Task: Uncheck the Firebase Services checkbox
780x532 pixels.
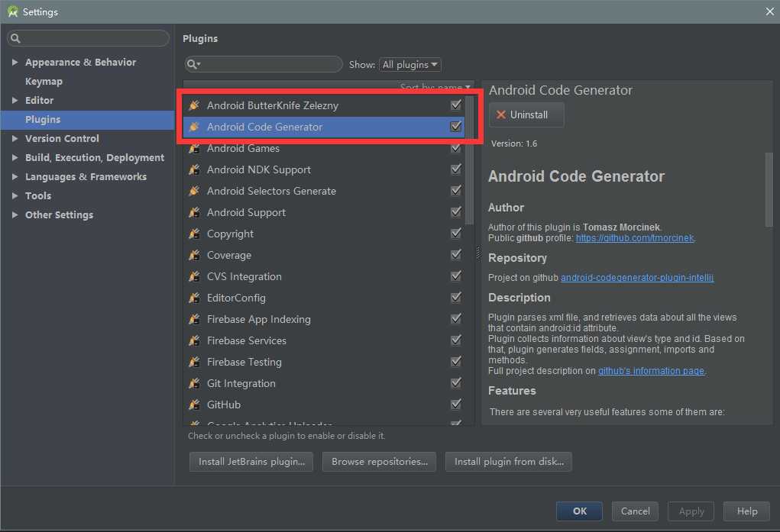Action: point(455,340)
